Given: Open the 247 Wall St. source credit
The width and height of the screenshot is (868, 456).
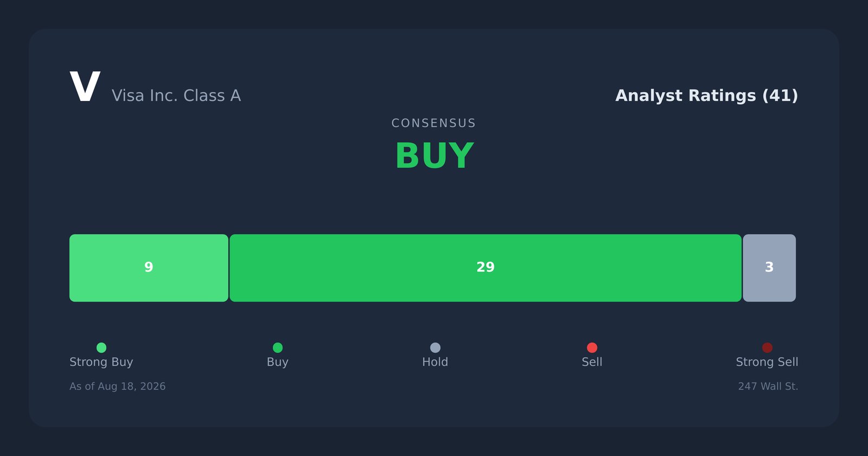Looking at the screenshot, I should [768, 387].
